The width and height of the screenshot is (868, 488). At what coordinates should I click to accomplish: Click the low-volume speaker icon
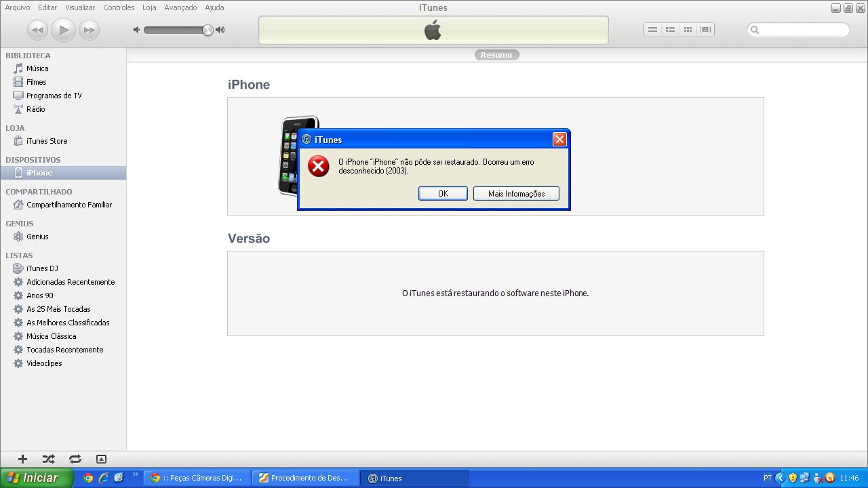pos(136,30)
